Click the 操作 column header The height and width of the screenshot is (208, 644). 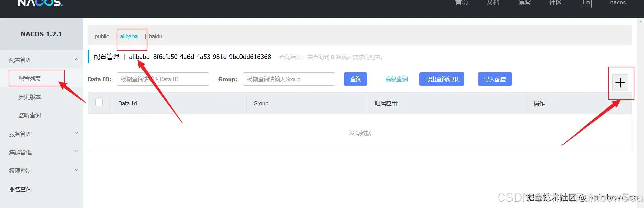click(x=539, y=103)
